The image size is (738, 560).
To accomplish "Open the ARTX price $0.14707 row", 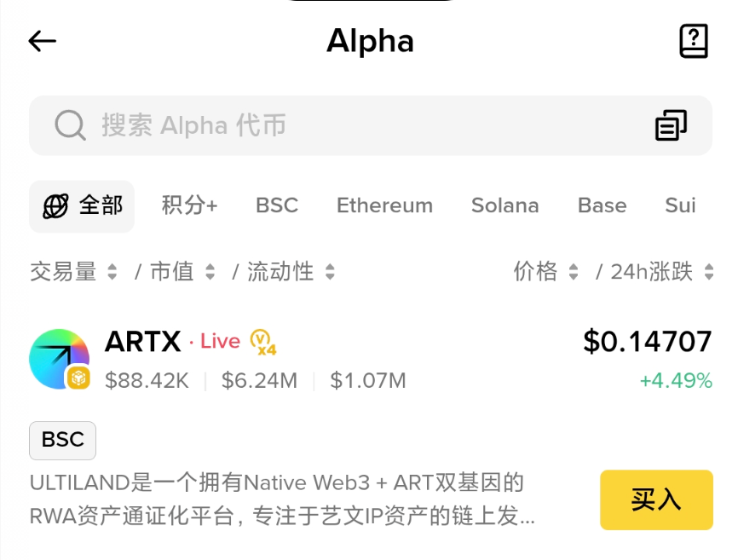I will point(647,342).
